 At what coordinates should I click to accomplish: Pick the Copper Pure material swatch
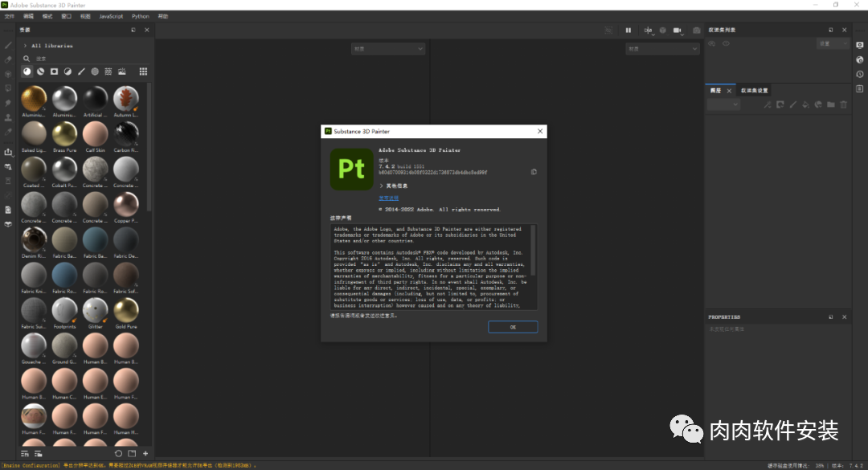point(125,205)
